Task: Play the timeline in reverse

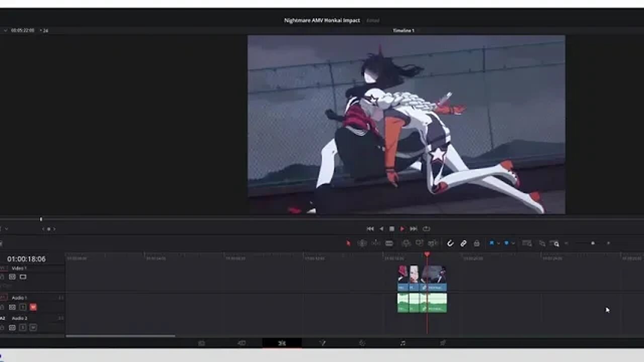Action: (x=381, y=229)
